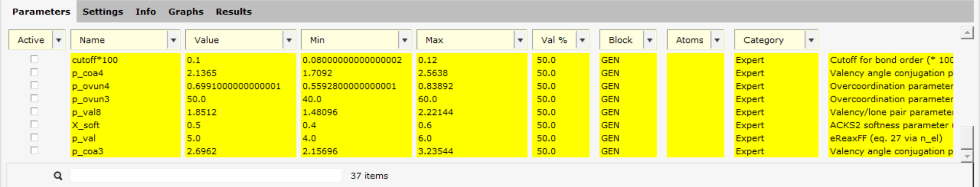
Task: Expand the Val % column dropdown
Action: point(582,40)
